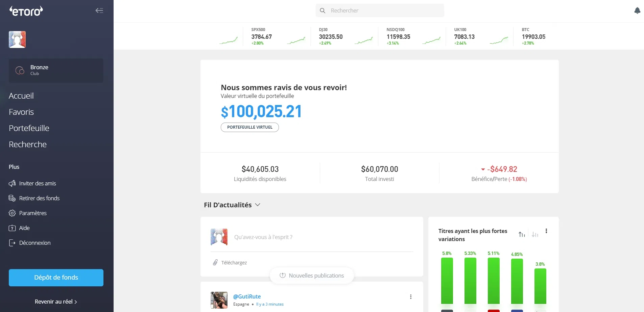Click the 3.8% green bar

click(x=540, y=286)
